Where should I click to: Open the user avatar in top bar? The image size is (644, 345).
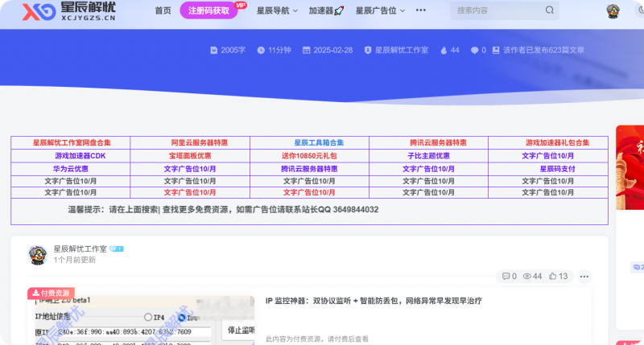[x=613, y=11]
